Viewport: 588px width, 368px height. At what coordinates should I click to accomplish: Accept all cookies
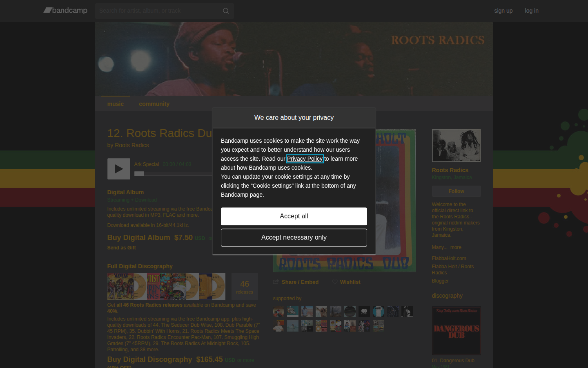[294, 216]
